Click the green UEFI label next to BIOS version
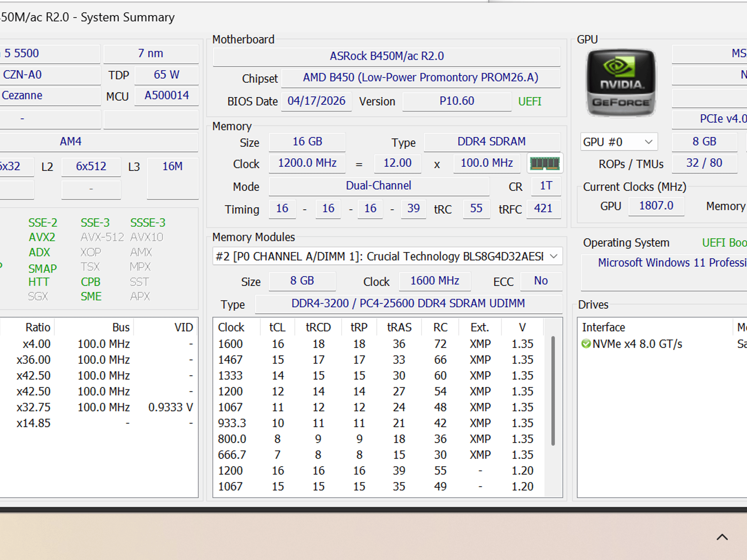 (x=530, y=101)
